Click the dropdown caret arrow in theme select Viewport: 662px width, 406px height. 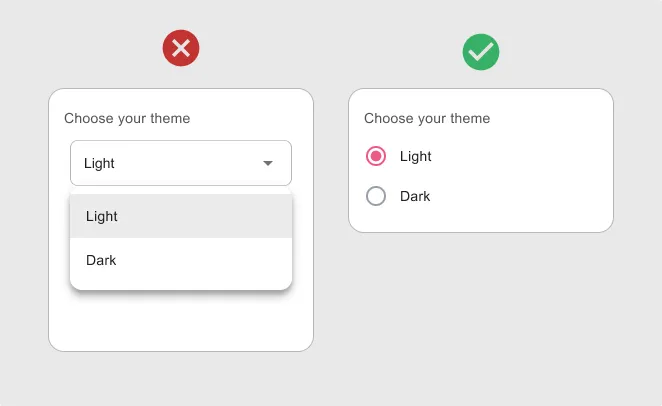[268, 163]
